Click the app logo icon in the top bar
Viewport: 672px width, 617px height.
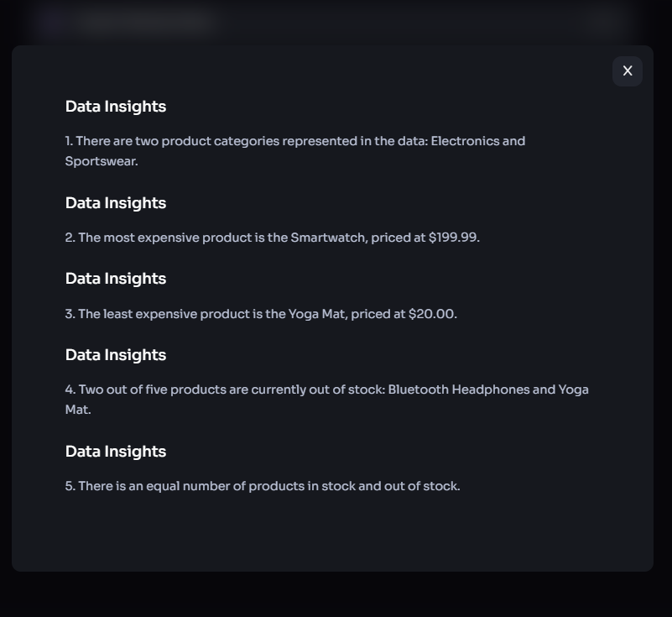(54, 22)
